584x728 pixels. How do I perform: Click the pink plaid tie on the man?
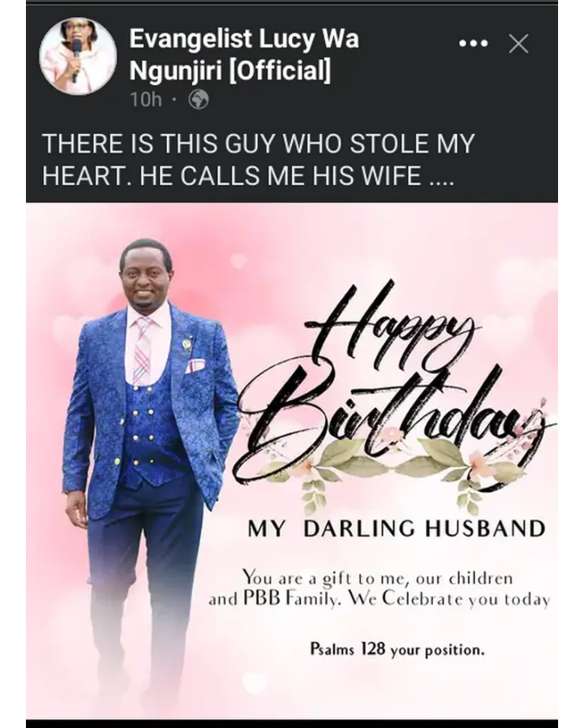(x=142, y=349)
